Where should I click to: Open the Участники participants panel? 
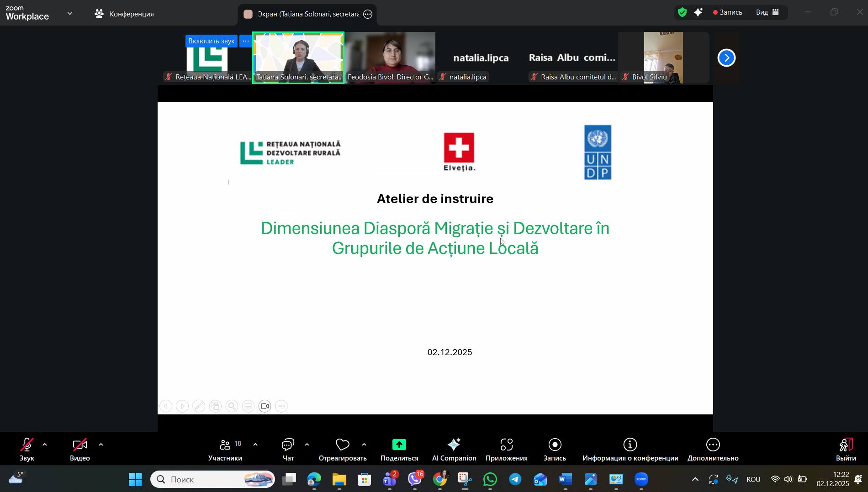(225, 450)
